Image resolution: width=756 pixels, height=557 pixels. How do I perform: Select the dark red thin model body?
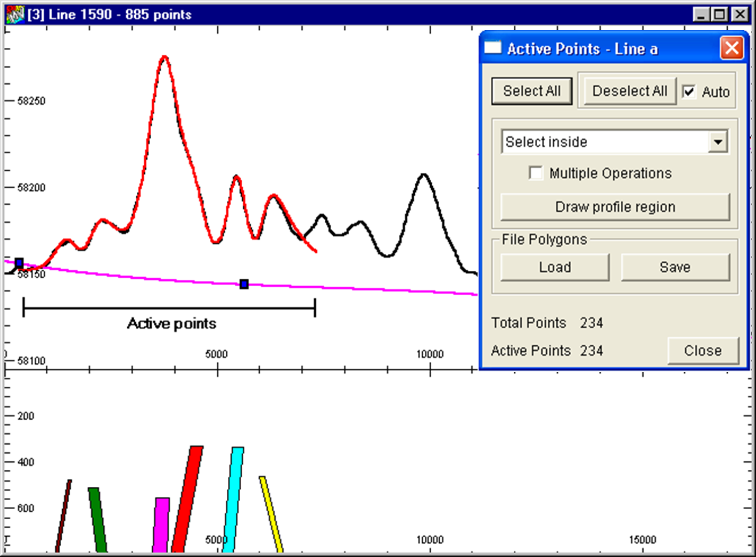pyautogui.click(x=63, y=516)
